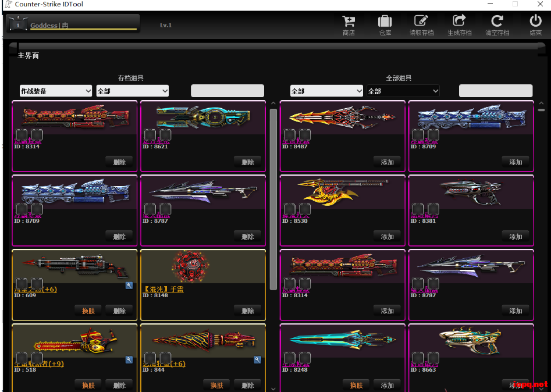Open the 全部 filter dropdown under 存档道具

click(133, 91)
